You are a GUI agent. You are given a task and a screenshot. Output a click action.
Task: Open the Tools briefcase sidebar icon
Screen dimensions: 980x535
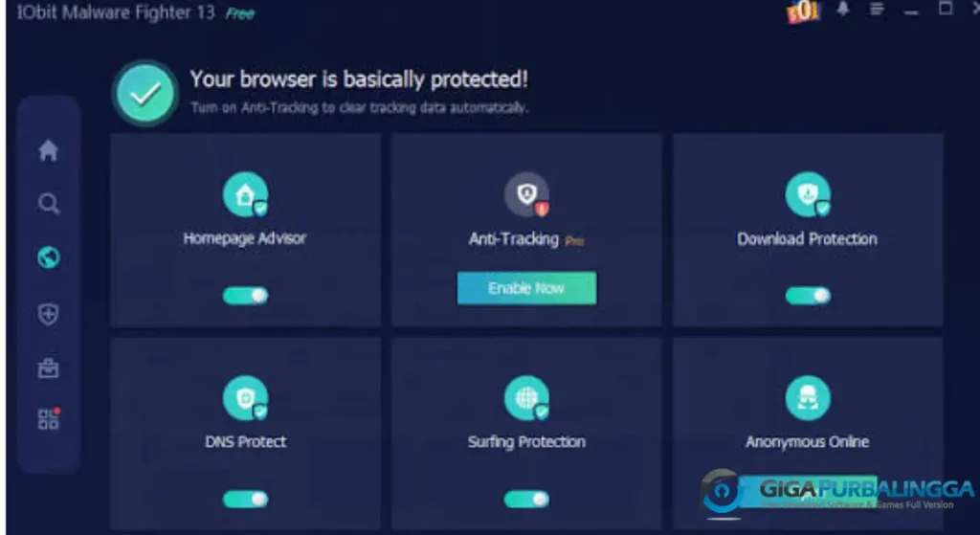[48, 368]
